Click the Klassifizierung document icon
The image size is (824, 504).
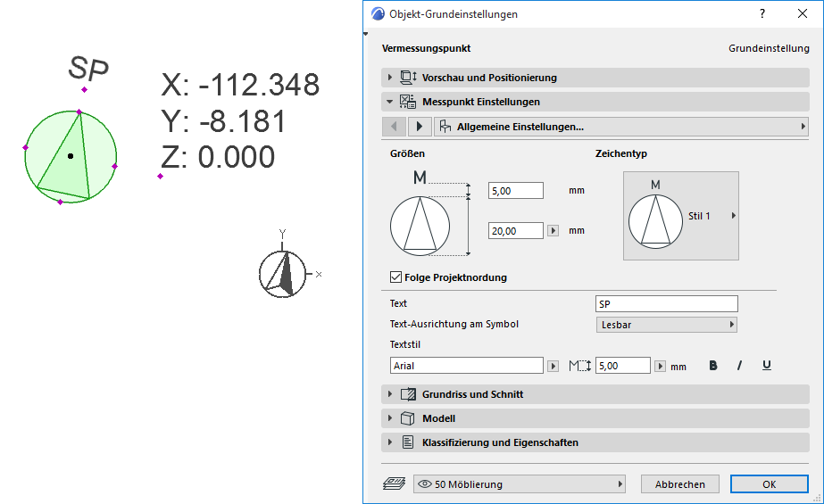408,442
